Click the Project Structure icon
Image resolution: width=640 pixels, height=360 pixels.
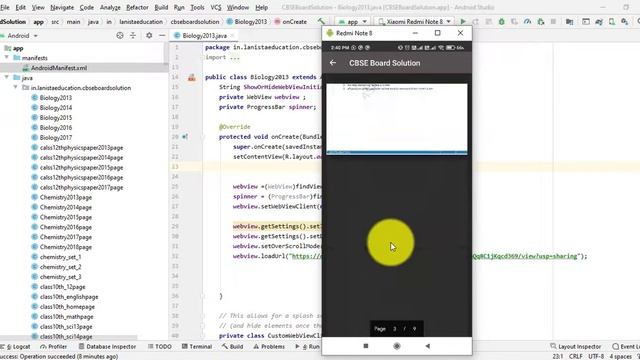569,22
